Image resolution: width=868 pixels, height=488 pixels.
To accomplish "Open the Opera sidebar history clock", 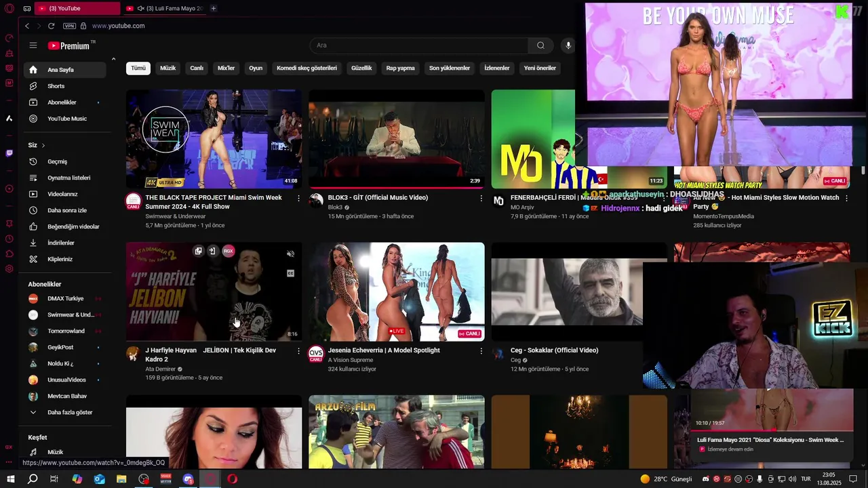I will pyautogui.click(x=9, y=239).
